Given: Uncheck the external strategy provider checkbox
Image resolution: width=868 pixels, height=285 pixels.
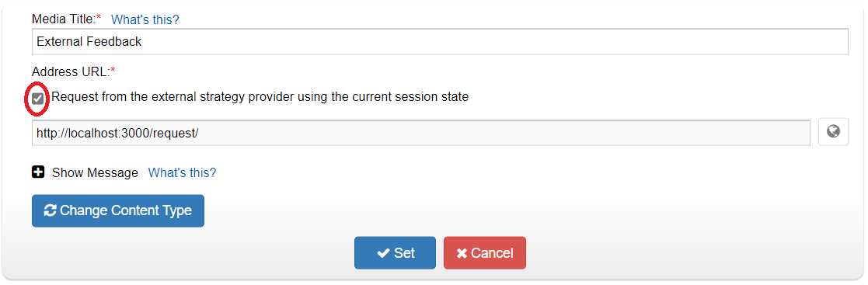Looking at the screenshot, I should (x=37, y=99).
